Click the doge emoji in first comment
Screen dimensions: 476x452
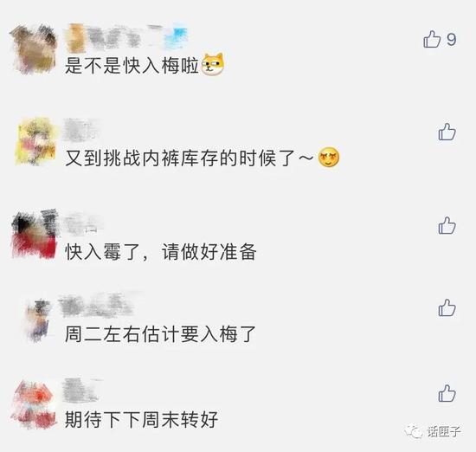click(x=213, y=64)
